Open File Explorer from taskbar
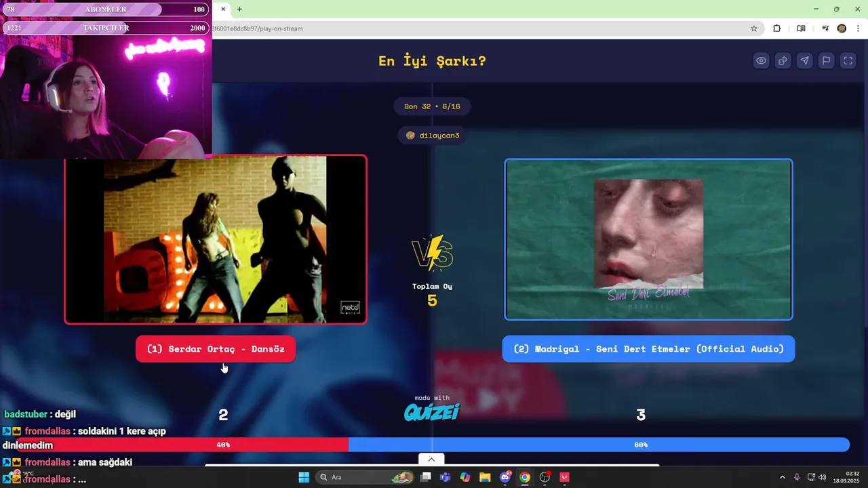 pyautogui.click(x=485, y=477)
